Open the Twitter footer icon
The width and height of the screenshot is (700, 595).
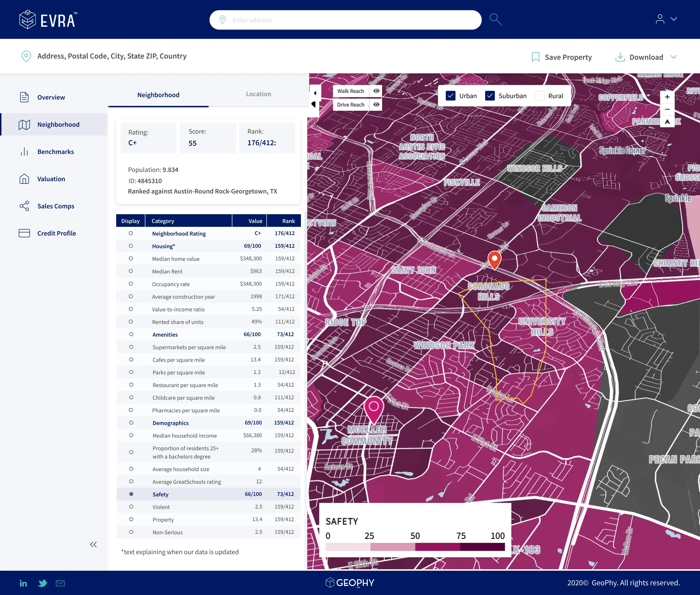(x=43, y=583)
